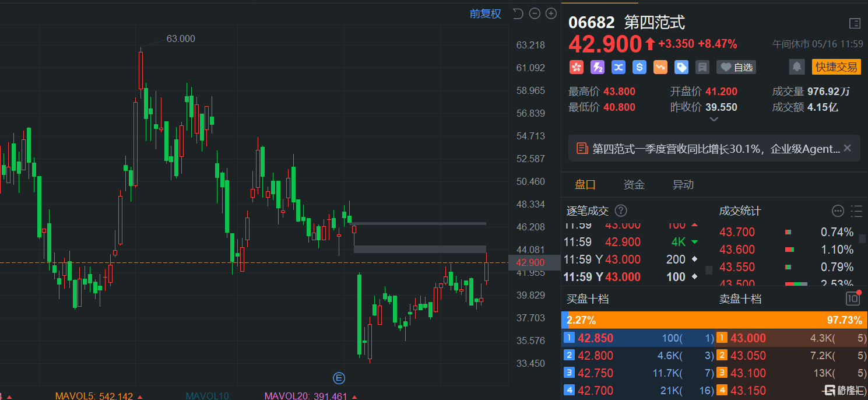Image resolution: width=868 pixels, height=400 pixels.
Task: Switch to the 异动 tab
Action: (x=683, y=185)
